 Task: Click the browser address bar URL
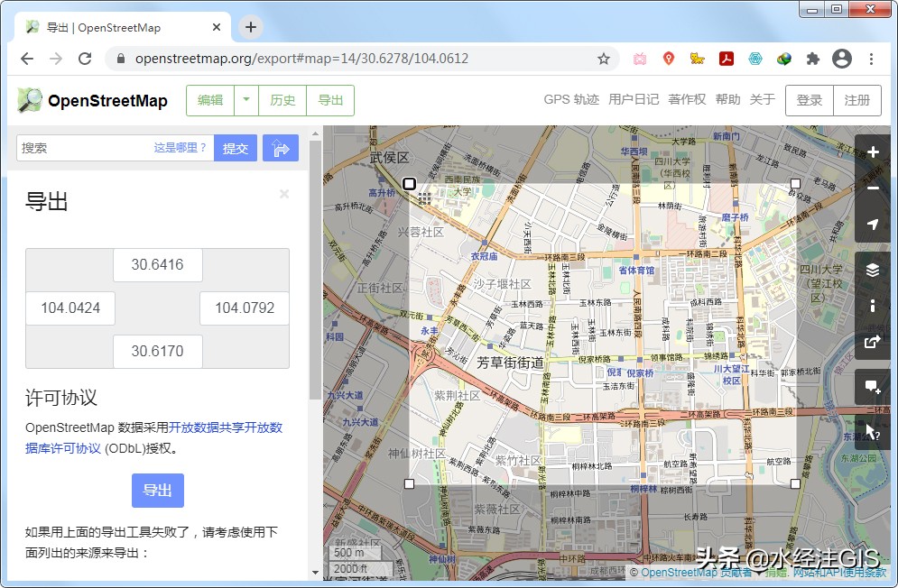tap(301, 59)
